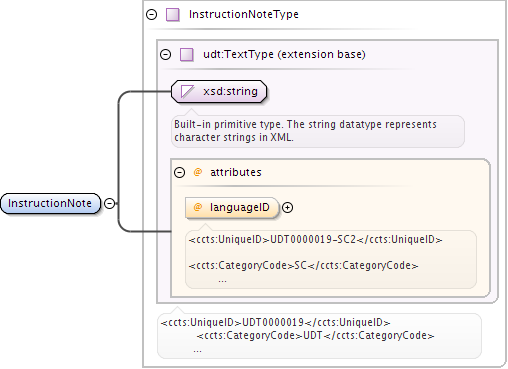The height and width of the screenshot is (369, 508).
Task: Click the InstructionNoteType complex type icon
Action: (173, 15)
